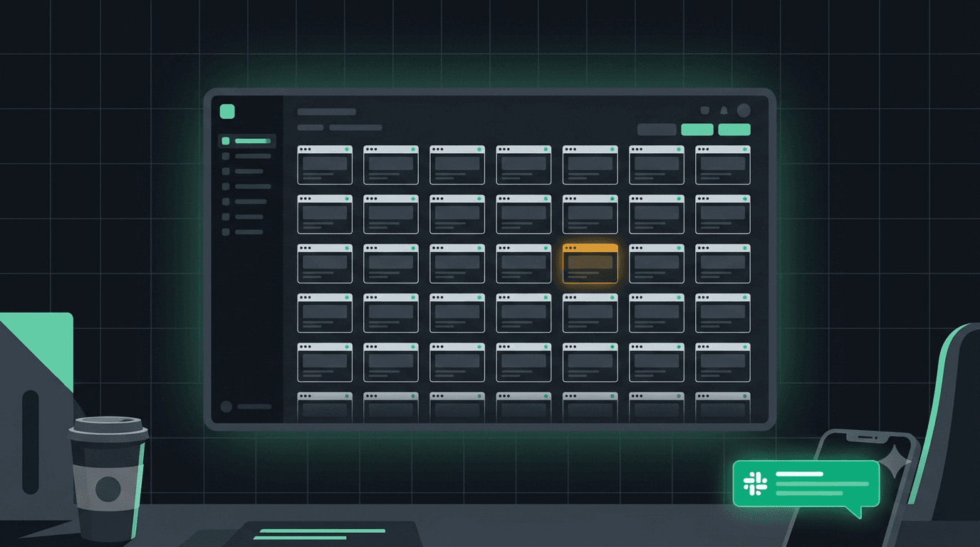Screen dimensions: 980x547
Task: Click the small badge icon beside the bell
Action: click(x=705, y=110)
